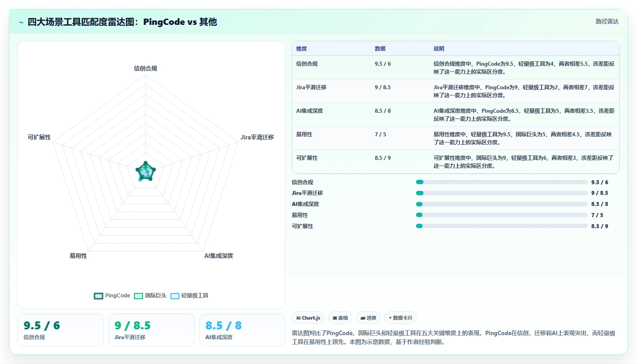Toggle the 轻量级工具 series in the legend
The width and height of the screenshot is (637, 364).
190,296
